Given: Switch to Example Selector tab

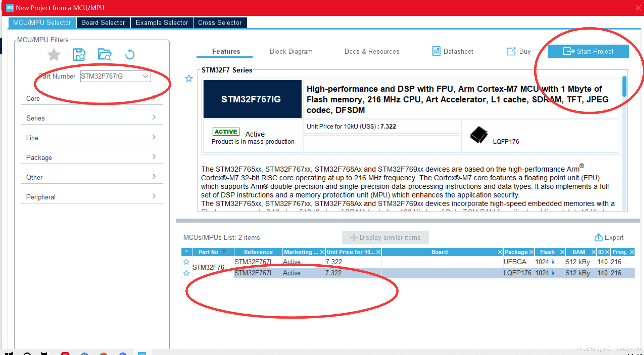Looking at the screenshot, I should 162,23.
